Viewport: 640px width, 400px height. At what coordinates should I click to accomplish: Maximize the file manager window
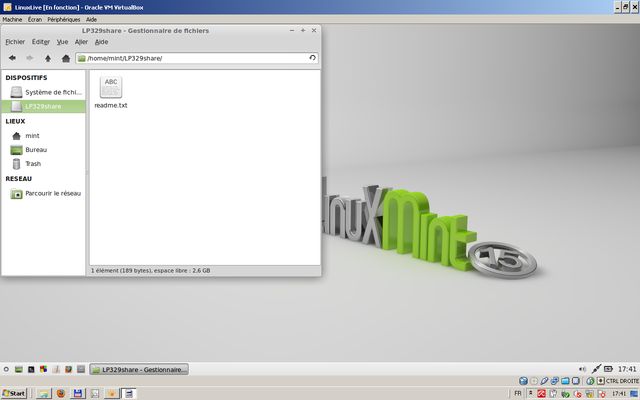coord(303,31)
